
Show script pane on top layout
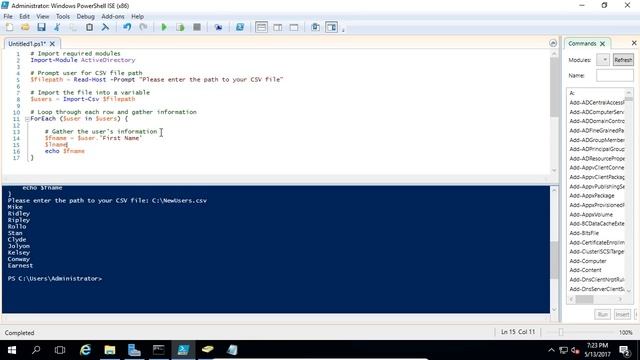pos(261,27)
